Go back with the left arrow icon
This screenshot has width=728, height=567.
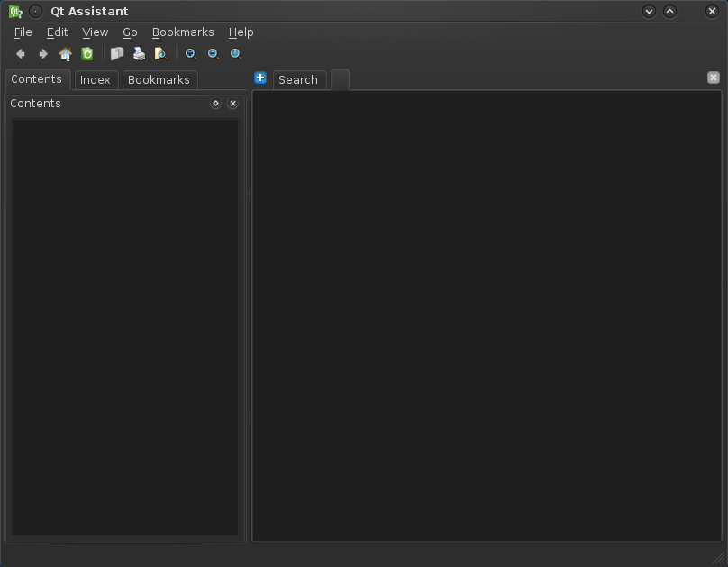click(x=21, y=54)
